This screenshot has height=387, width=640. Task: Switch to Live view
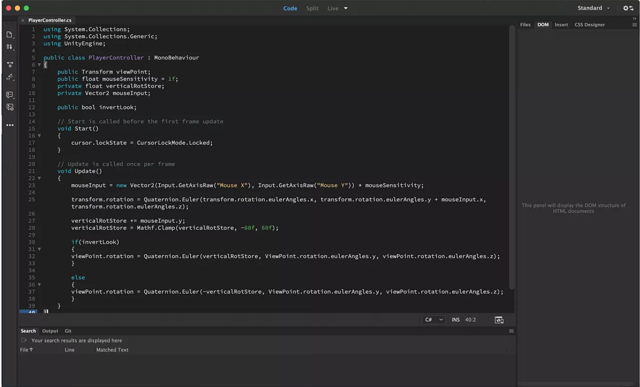coord(333,8)
